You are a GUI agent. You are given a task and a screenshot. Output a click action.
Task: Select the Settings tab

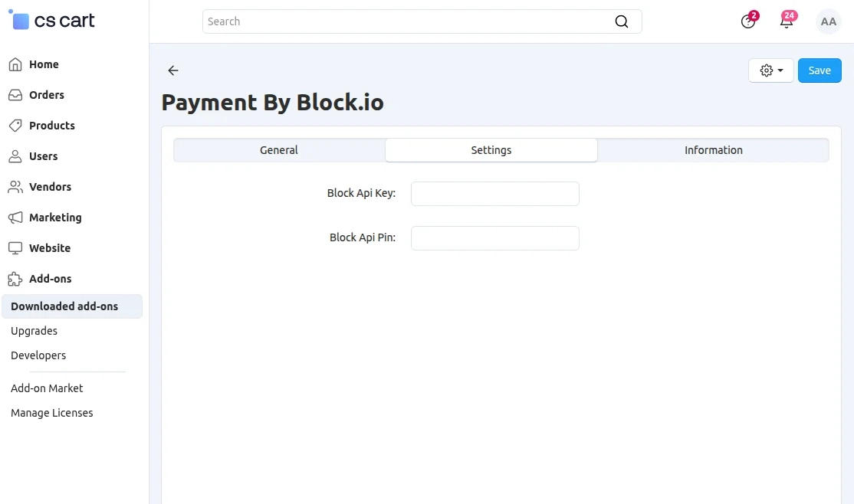[491, 150]
